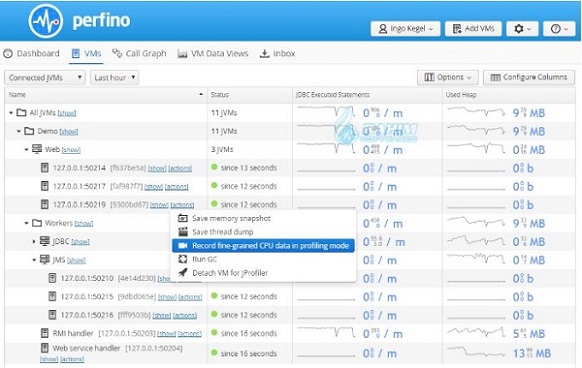
Task: Click the Add VMs button
Action: (x=473, y=29)
